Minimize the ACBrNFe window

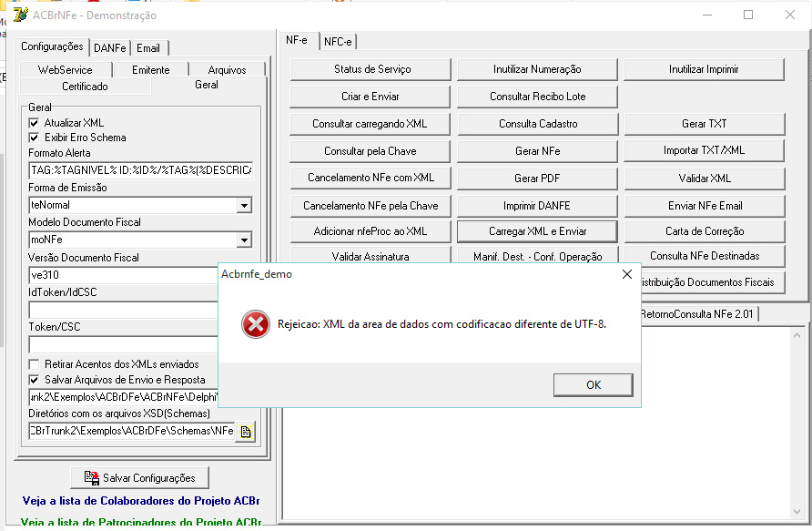[707, 15]
